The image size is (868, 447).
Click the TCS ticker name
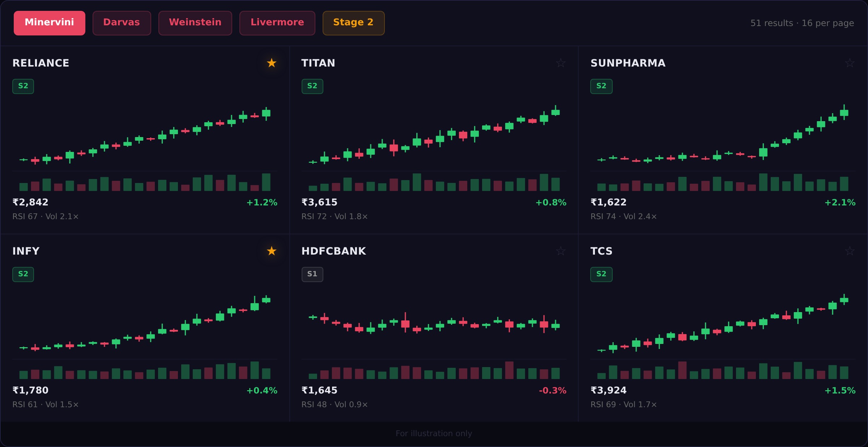601,251
